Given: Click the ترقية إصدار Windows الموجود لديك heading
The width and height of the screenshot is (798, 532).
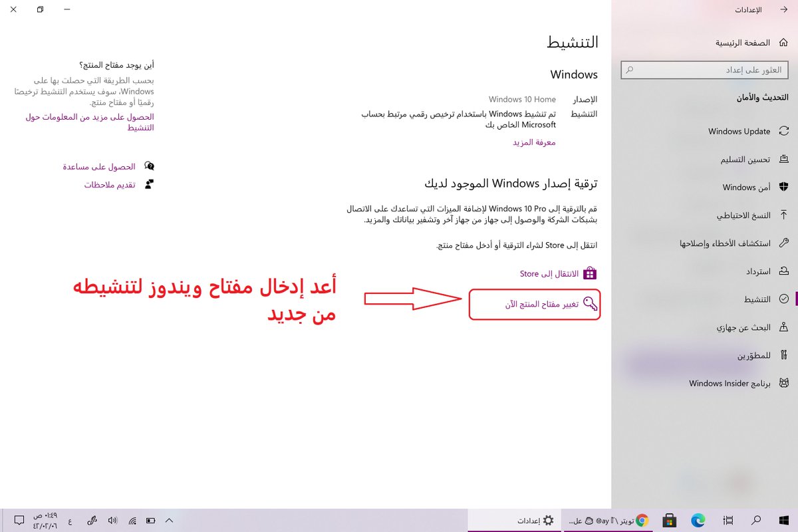Looking at the screenshot, I should [x=511, y=183].
